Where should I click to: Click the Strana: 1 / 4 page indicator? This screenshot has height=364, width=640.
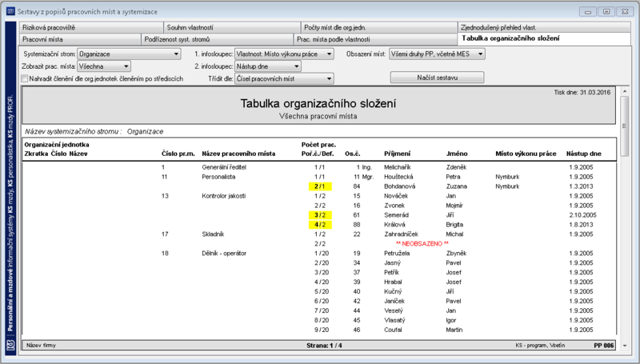pos(324,346)
